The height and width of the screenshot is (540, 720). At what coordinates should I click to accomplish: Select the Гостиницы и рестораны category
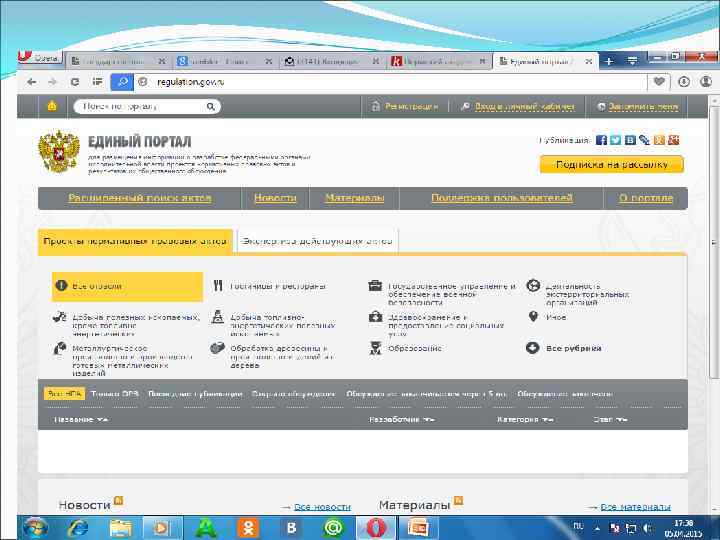[x=278, y=287]
